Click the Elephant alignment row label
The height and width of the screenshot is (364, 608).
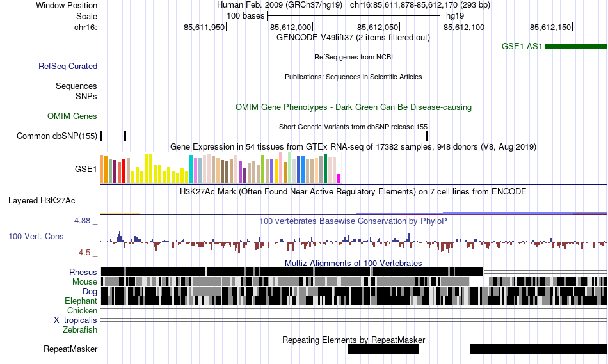coord(81,301)
